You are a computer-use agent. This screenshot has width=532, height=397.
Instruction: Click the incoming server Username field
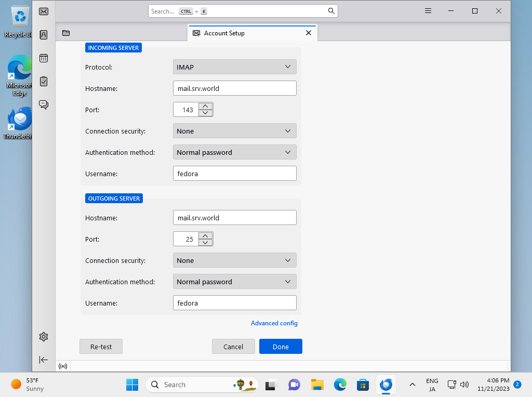point(234,173)
